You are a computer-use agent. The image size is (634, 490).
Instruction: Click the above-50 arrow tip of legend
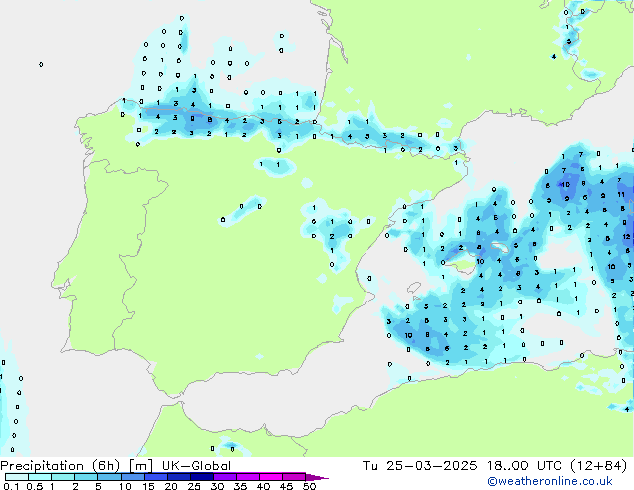[x=317, y=477]
